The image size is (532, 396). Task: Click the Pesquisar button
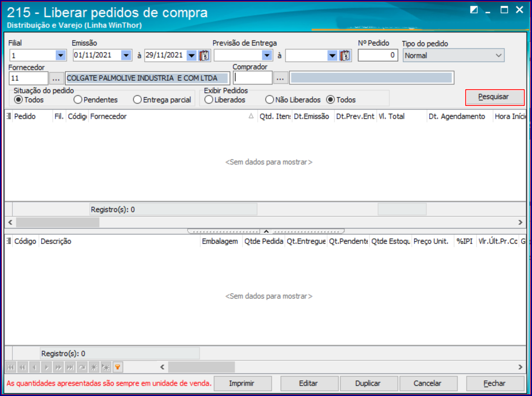495,97
